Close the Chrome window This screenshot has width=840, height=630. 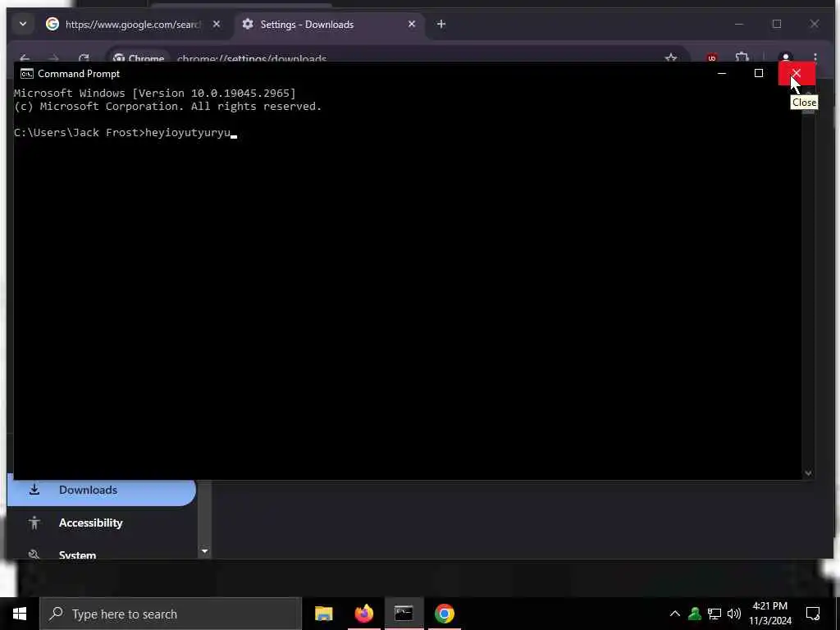[815, 24]
